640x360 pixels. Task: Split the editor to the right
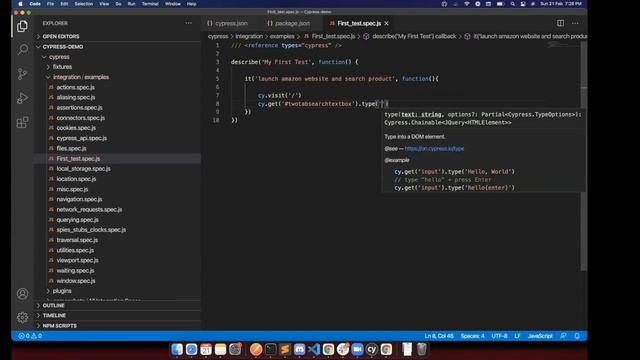click(560, 23)
